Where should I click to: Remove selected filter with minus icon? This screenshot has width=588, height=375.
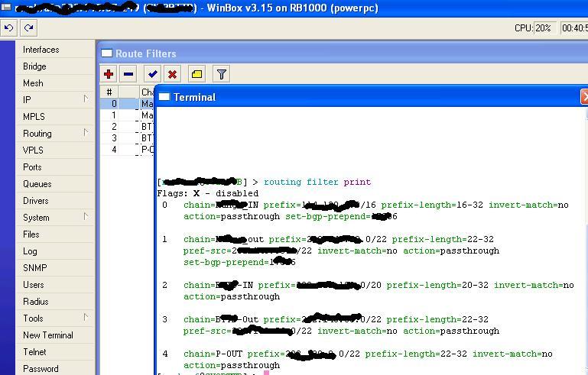pos(128,74)
